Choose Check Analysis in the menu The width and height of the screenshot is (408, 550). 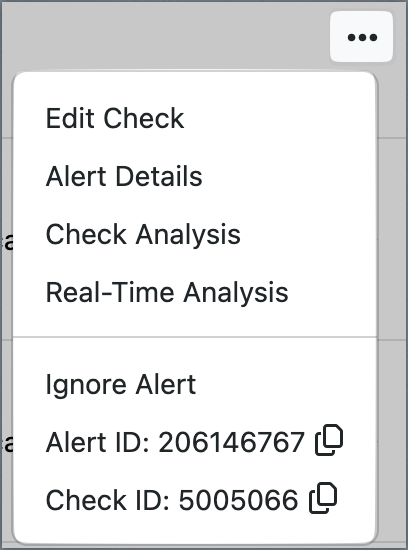(195, 234)
